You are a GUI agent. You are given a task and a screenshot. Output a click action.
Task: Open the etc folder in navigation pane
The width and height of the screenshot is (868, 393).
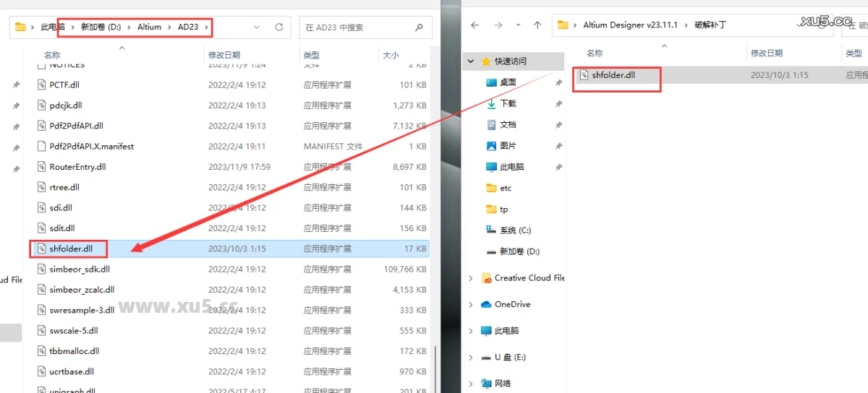(x=505, y=188)
